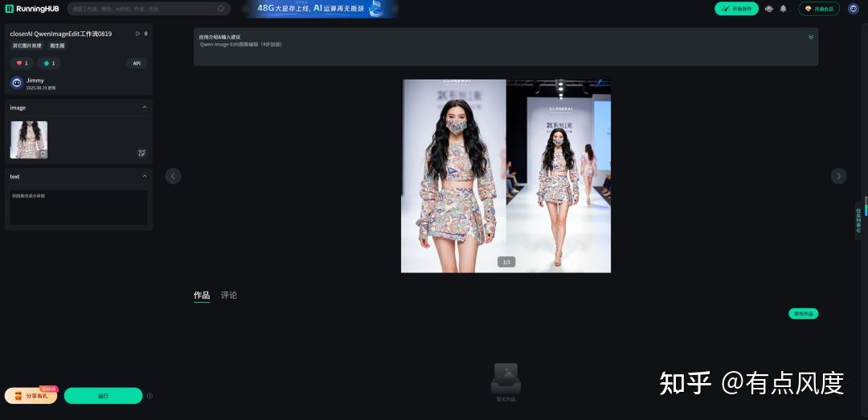Favorite the workflow with star button

pyautogui.click(x=49, y=63)
